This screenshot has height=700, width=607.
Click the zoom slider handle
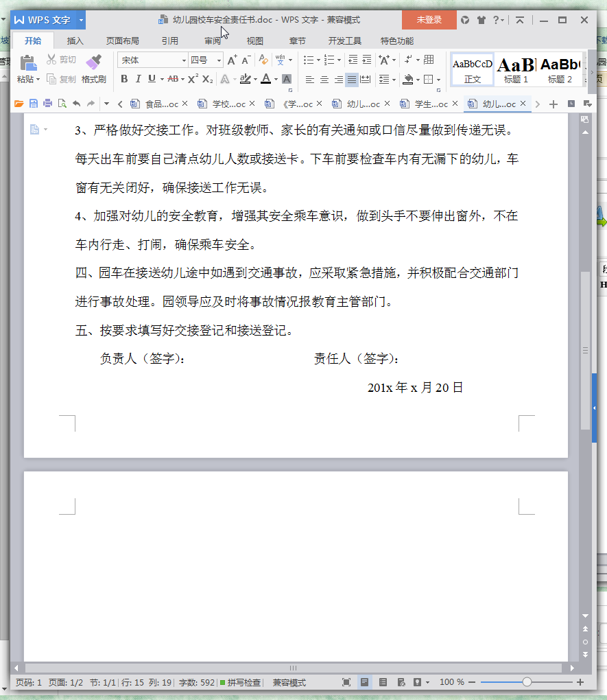point(527,681)
